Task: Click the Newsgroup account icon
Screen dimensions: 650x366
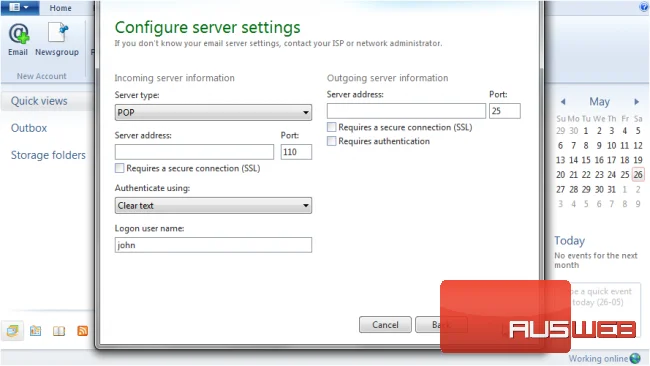Action: point(57,40)
